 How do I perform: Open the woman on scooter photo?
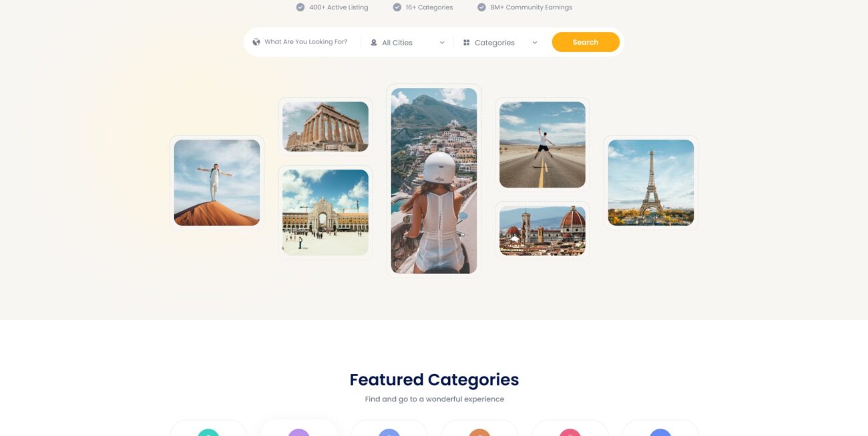pos(434,181)
